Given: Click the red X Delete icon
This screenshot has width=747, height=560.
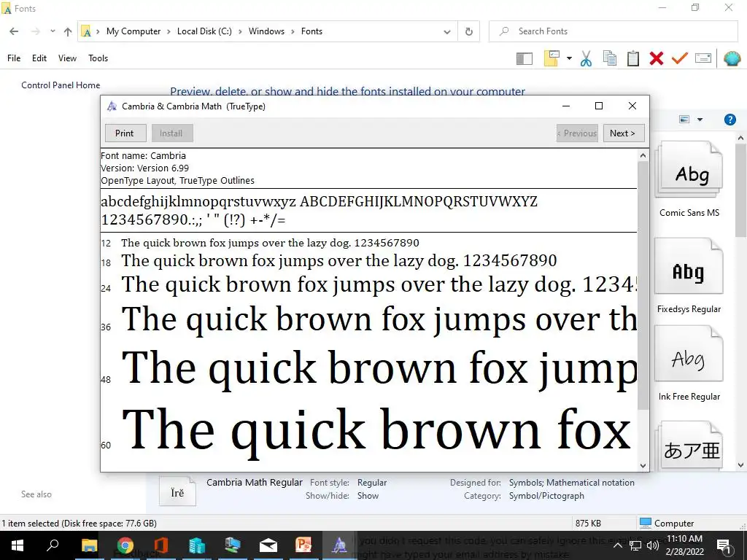Looking at the screenshot, I should pos(656,58).
